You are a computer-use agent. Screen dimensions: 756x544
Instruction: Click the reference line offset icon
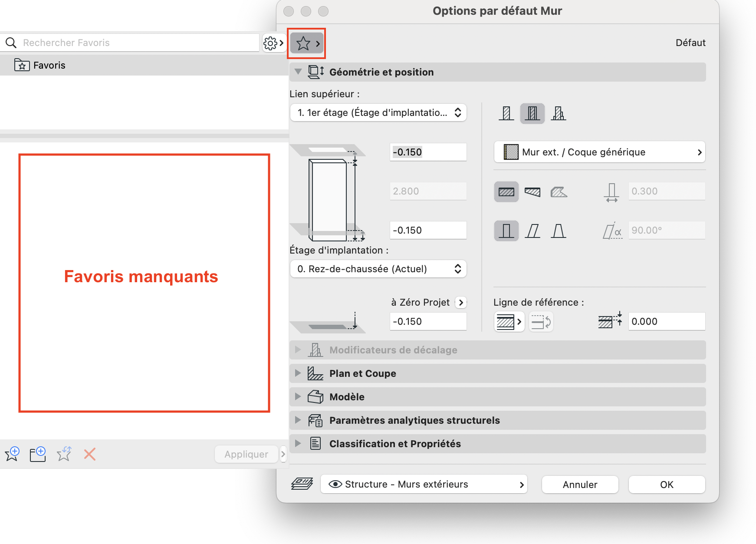(x=610, y=321)
